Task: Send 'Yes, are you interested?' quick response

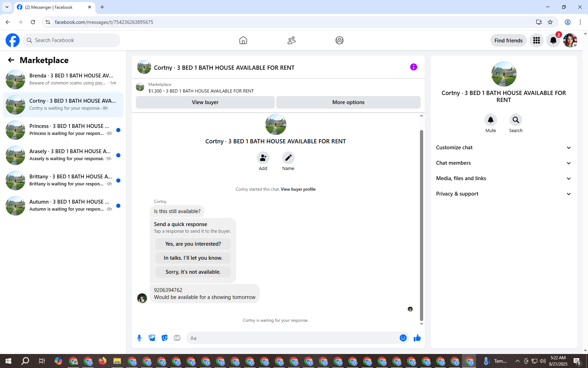Action: point(193,244)
